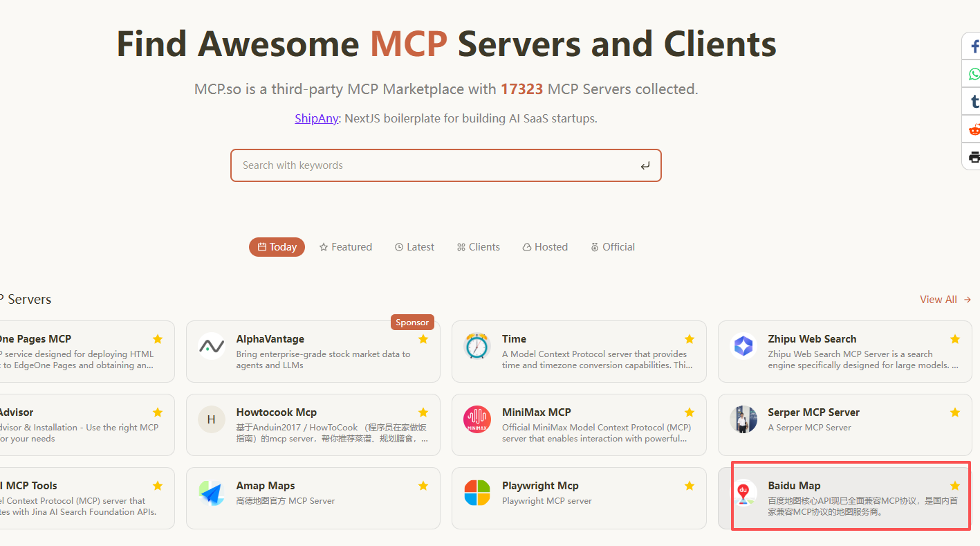Share the page on Reddit
Viewport: 980px width, 546px height.
[972, 129]
